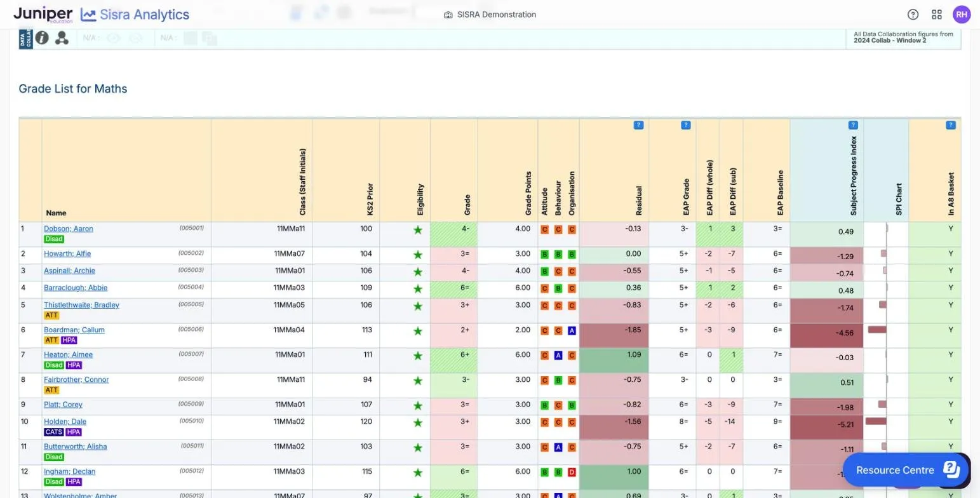Click the red Organisation D badge for Ingham; Declan
Viewport: 980px width, 498px height.
click(x=572, y=472)
